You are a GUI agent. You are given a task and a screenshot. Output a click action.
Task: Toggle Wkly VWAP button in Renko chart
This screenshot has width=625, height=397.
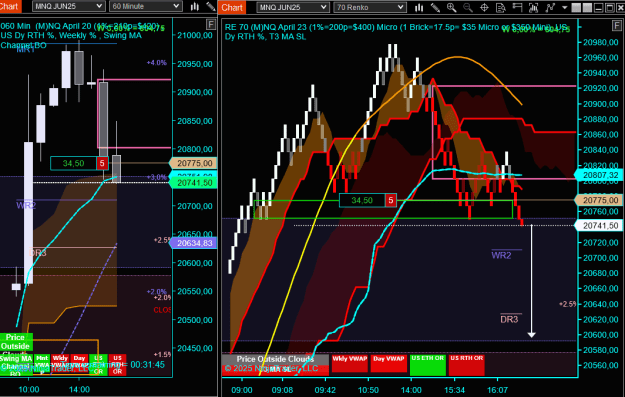[350, 364]
